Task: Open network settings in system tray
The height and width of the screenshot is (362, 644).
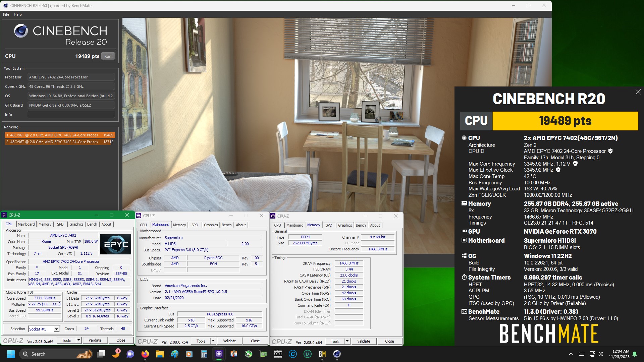Action: (592, 354)
